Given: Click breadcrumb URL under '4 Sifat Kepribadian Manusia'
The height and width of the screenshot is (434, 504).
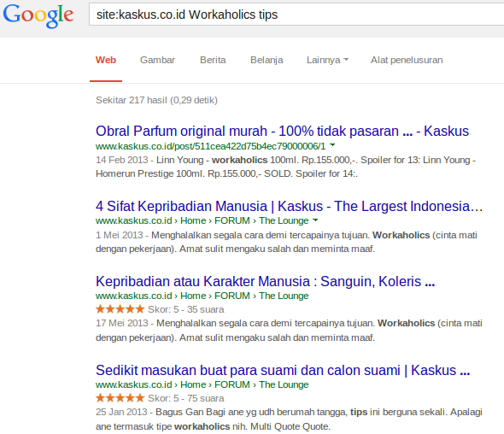Looking at the screenshot, I should pos(202,221).
